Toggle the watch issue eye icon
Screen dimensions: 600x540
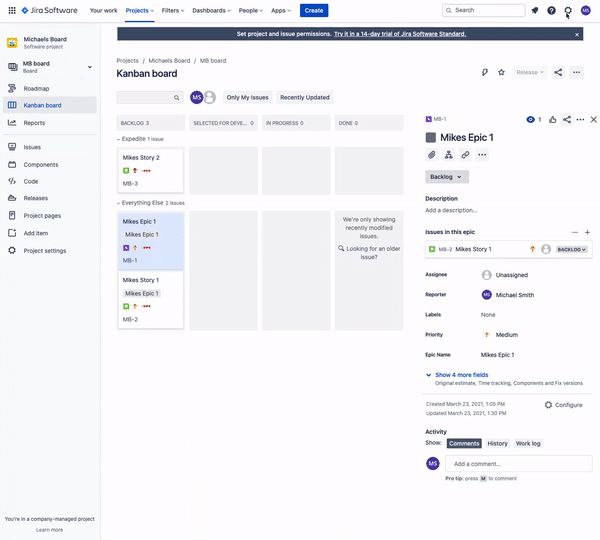tap(531, 119)
